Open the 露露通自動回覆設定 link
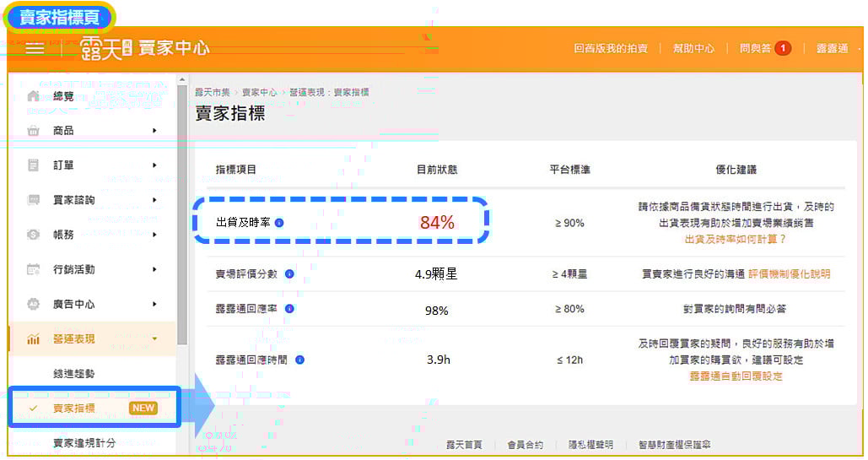 click(x=736, y=376)
